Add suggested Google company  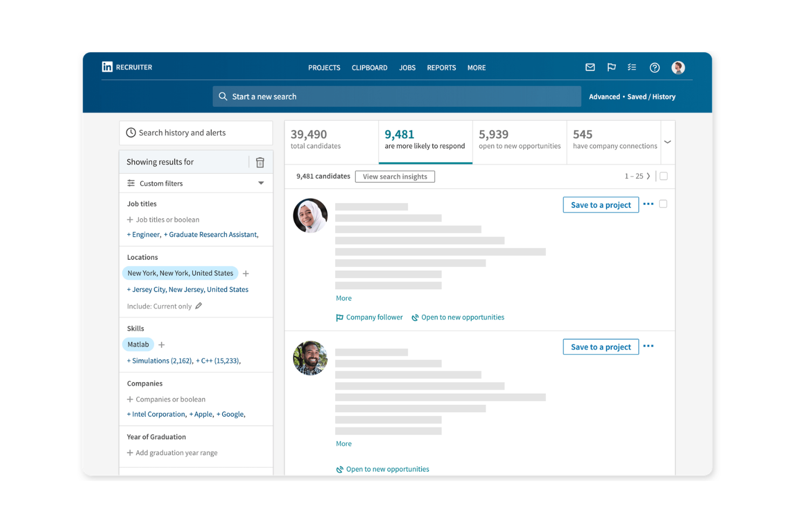pos(231,414)
